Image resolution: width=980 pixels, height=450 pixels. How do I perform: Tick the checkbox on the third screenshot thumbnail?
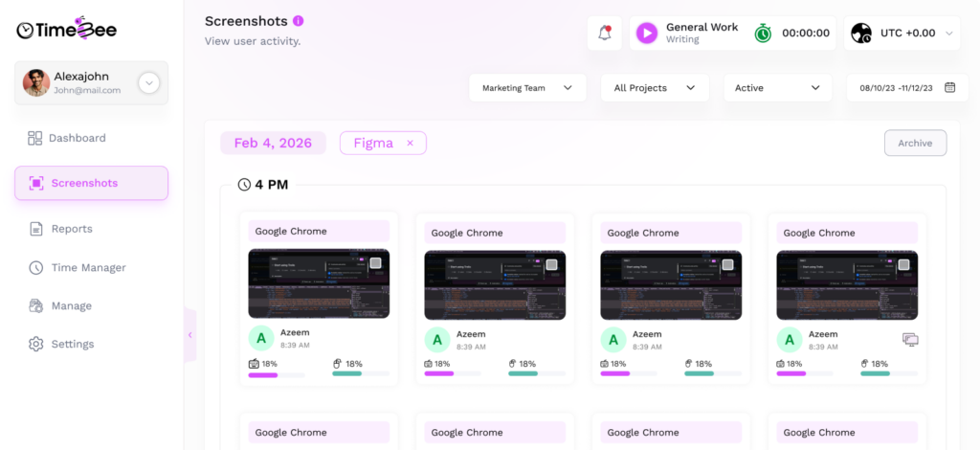[x=727, y=265]
